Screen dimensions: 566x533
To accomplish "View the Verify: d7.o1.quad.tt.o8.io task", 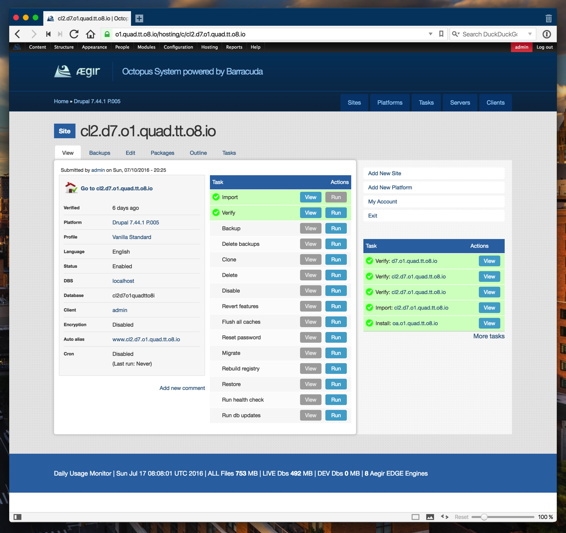I will coord(489,261).
